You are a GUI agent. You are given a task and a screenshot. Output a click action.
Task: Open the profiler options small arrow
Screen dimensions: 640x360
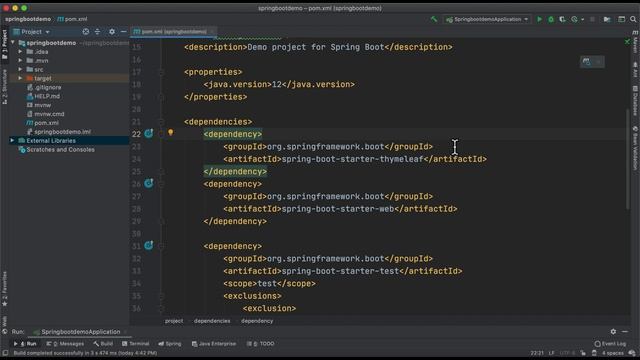(582, 19)
